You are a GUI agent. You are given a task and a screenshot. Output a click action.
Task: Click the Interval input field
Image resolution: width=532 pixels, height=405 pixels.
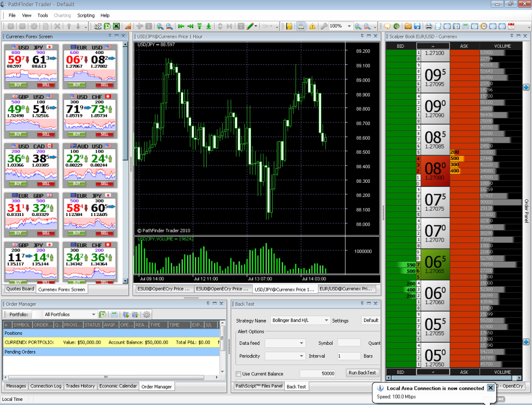pyautogui.click(x=348, y=356)
